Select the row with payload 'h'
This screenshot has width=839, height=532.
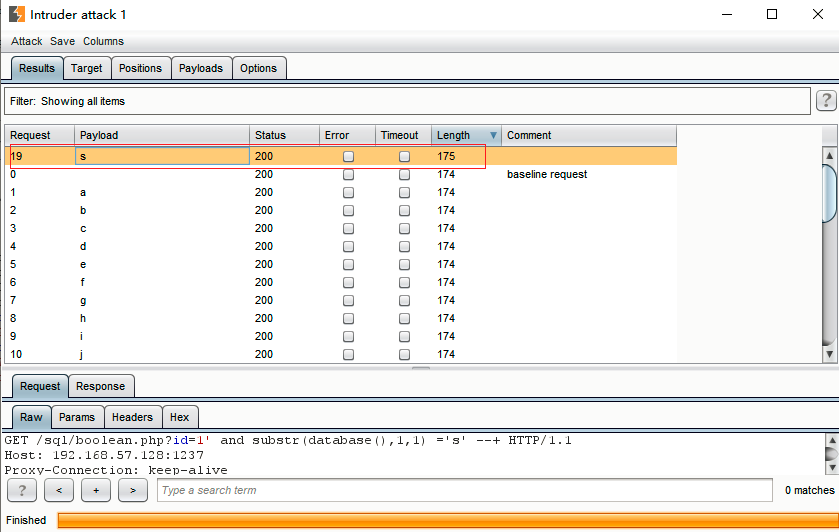tap(341, 318)
